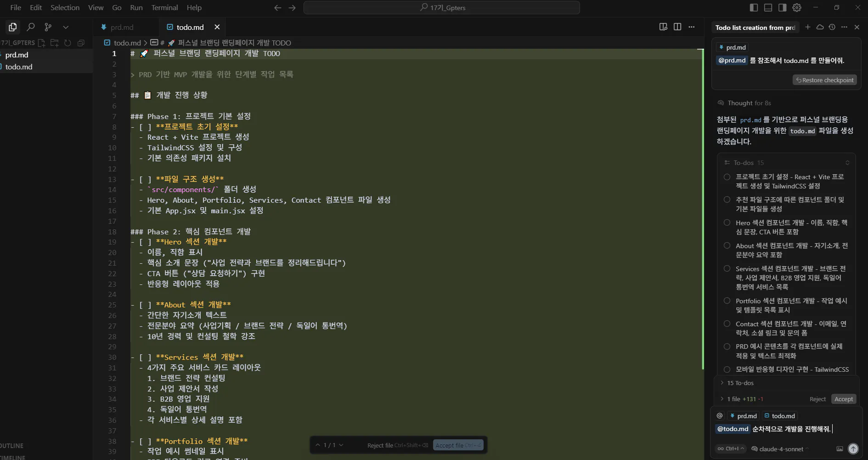Click the New File icon in explorer

(42, 43)
